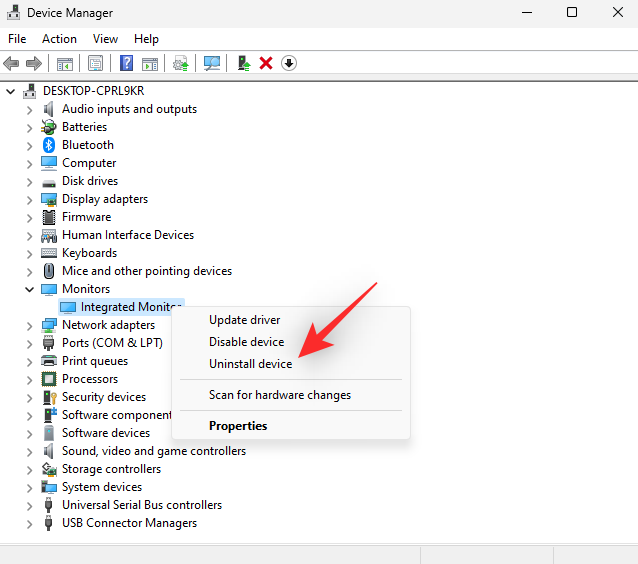The image size is (638, 564).
Task: Expand the Display adapters node
Action: (x=29, y=199)
